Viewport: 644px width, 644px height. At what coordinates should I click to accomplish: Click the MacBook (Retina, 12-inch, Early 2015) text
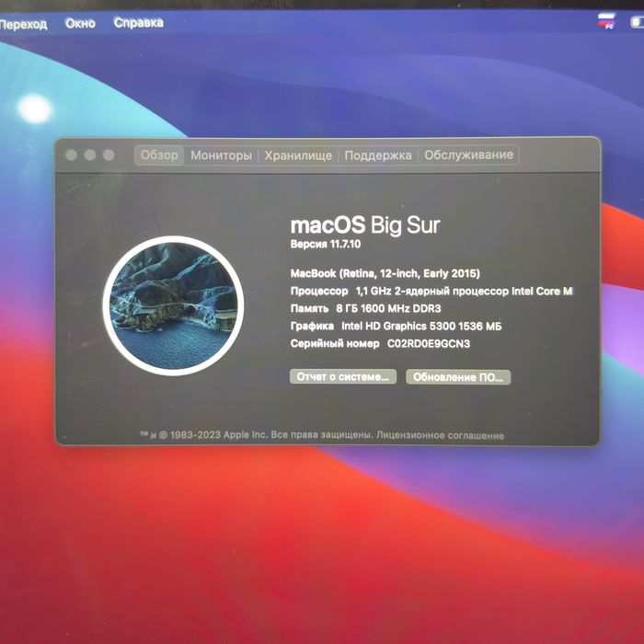[x=385, y=273]
